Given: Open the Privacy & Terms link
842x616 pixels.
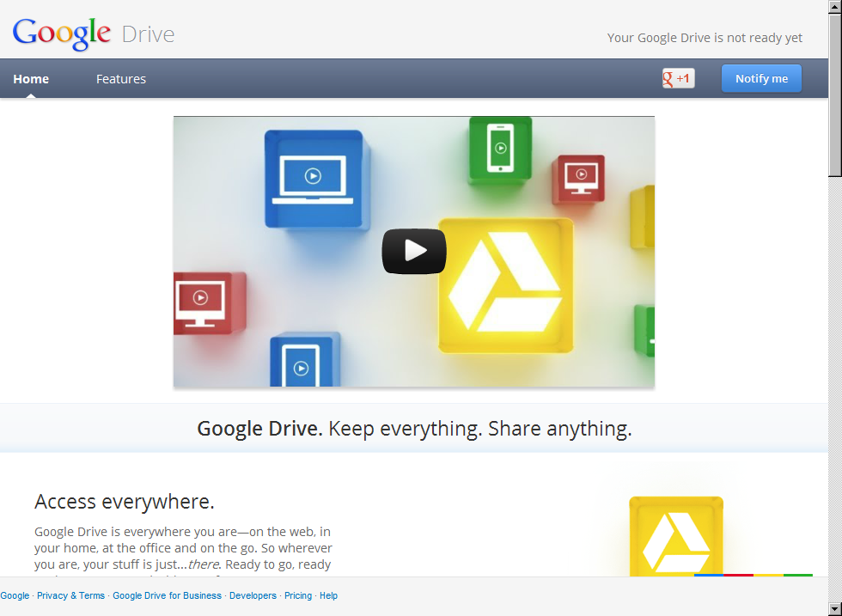Looking at the screenshot, I should click(x=70, y=595).
